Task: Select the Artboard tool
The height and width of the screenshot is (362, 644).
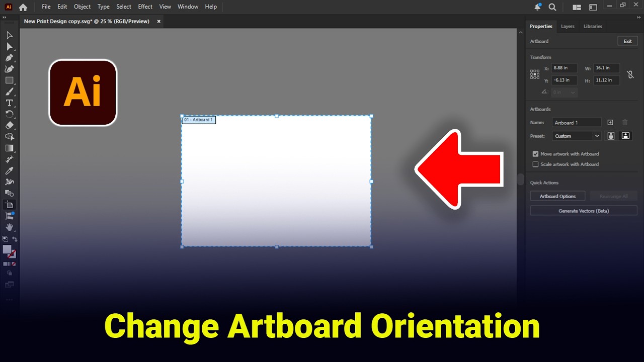Action: [10, 205]
